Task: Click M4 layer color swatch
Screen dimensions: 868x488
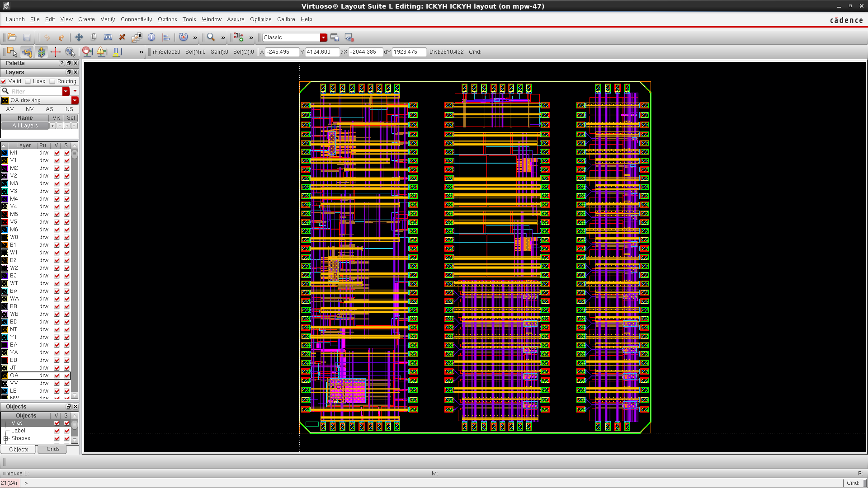Action: 5,199
